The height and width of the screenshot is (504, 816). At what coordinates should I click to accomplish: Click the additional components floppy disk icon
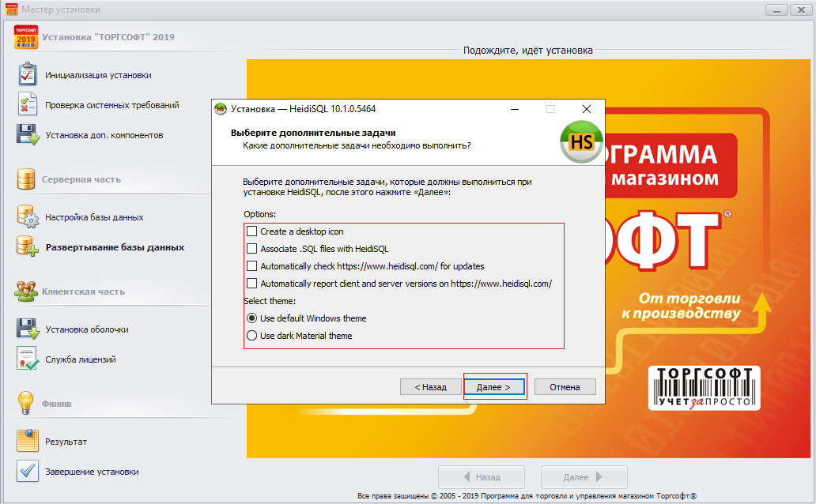tap(28, 134)
